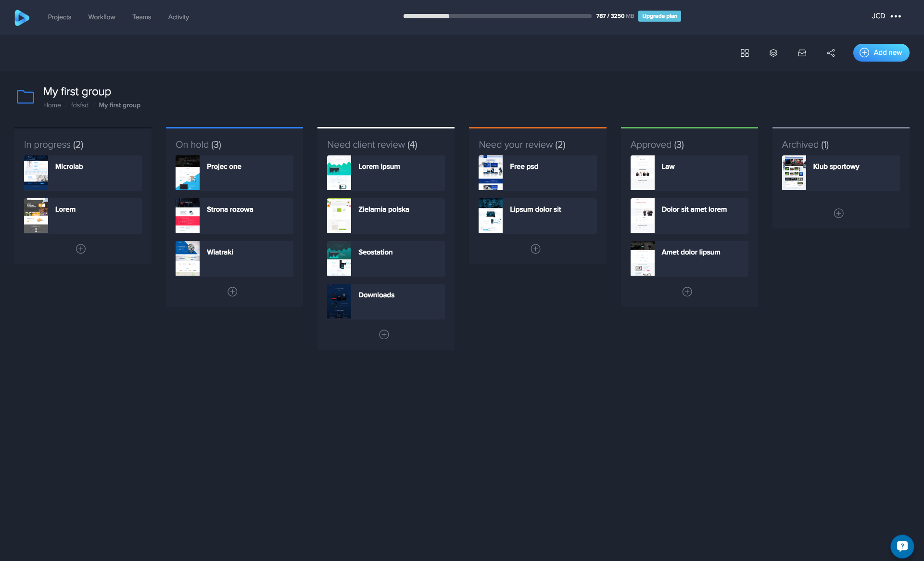Go to the Teams menu item
Screen dimensions: 924x561
(x=141, y=17)
